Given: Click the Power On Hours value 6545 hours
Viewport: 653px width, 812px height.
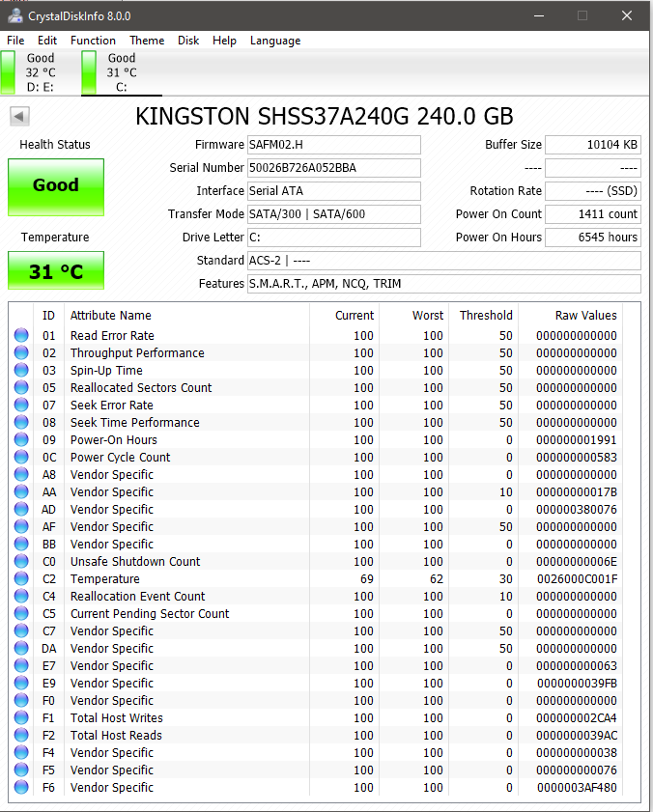Looking at the screenshot, I should coord(593,238).
